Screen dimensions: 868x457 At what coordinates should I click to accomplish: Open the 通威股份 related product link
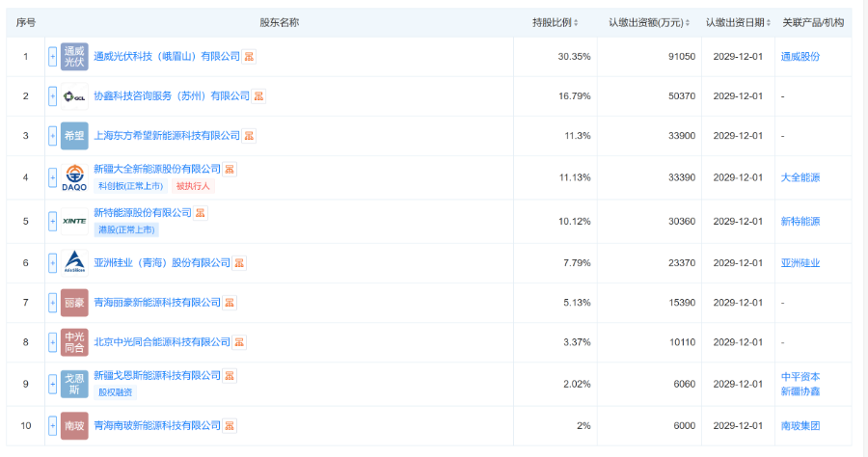[800, 57]
